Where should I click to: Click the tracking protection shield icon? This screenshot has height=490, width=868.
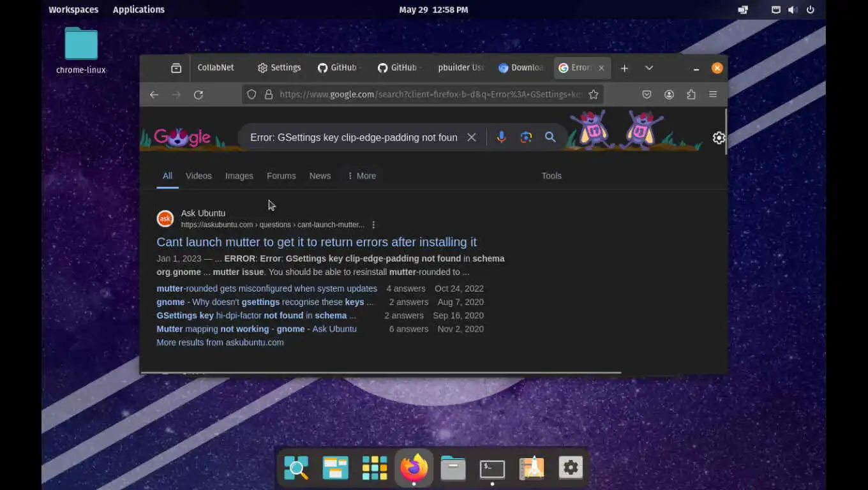[x=251, y=94]
